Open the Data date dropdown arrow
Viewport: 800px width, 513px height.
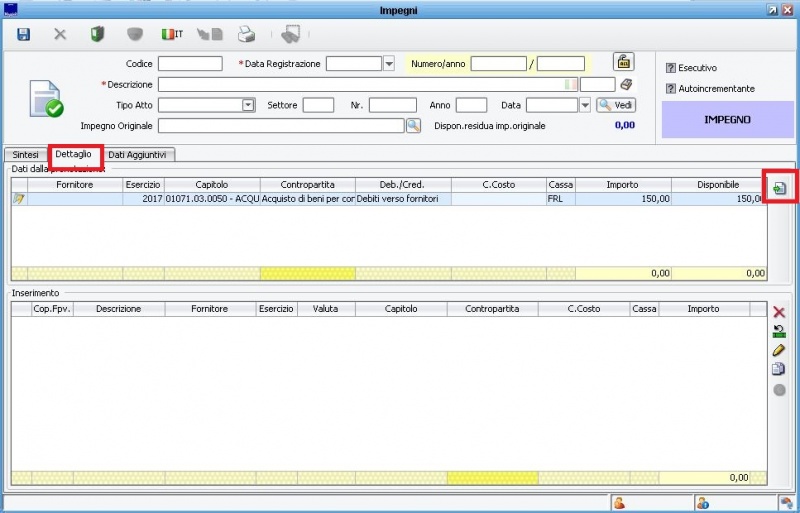[585, 105]
